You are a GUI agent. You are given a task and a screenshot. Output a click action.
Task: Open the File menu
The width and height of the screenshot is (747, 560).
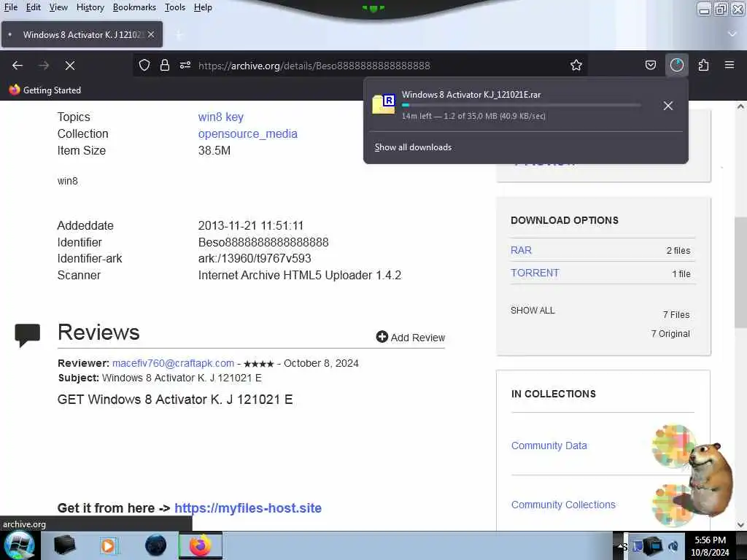pos(10,7)
